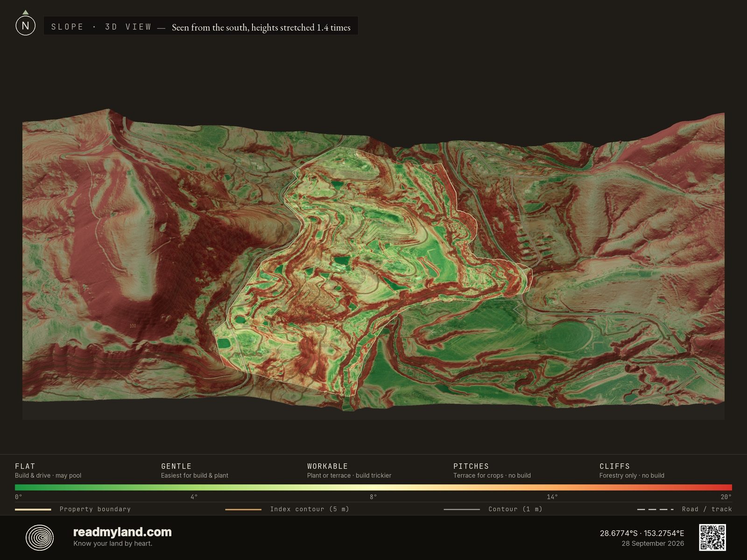This screenshot has width=747, height=560.
Task: Click the coordinates 28.6774°S · 153.2754°E
Action: pyautogui.click(x=642, y=533)
